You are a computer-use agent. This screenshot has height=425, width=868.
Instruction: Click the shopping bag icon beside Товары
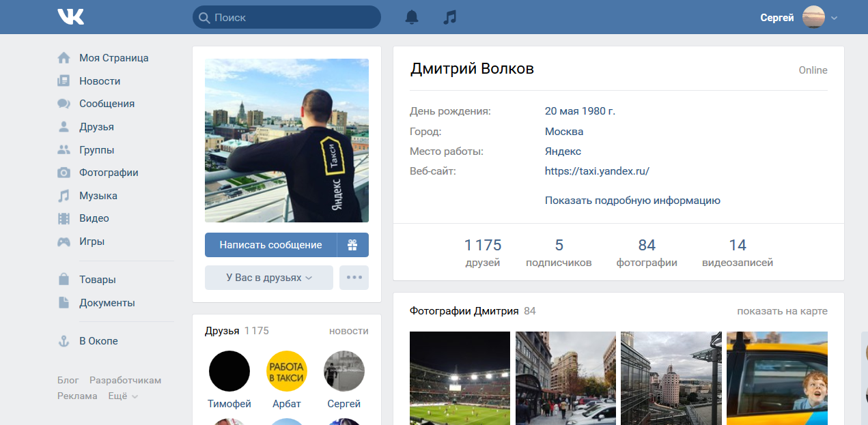click(64, 280)
